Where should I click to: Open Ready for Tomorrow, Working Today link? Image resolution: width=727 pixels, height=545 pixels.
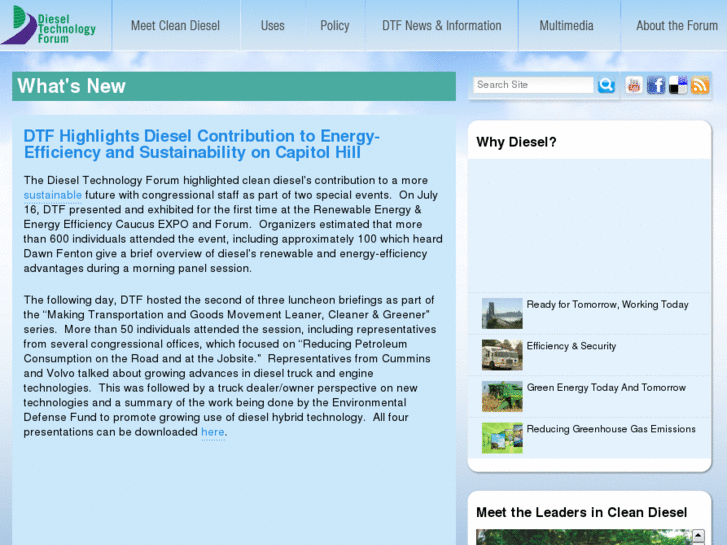(607, 305)
